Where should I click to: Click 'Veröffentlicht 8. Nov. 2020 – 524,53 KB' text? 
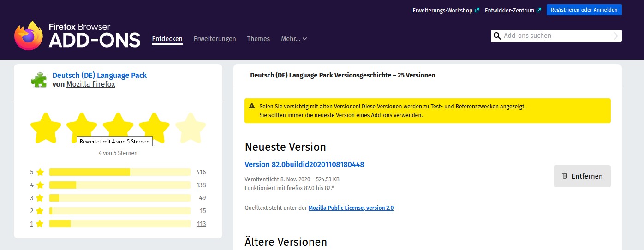tap(292, 179)
